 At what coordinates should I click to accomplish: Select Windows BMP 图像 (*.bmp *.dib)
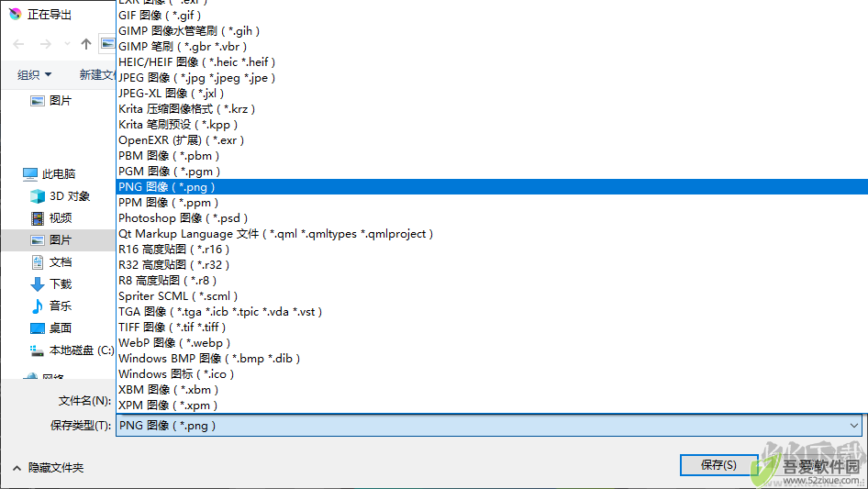492,359
